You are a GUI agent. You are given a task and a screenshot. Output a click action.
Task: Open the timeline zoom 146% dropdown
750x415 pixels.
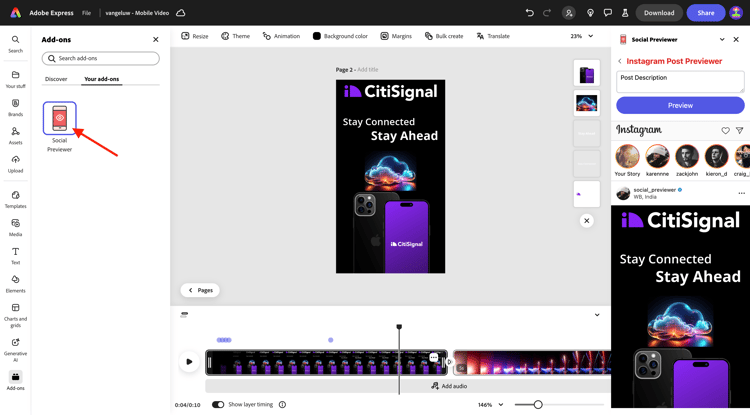click(x=490, y=404)
